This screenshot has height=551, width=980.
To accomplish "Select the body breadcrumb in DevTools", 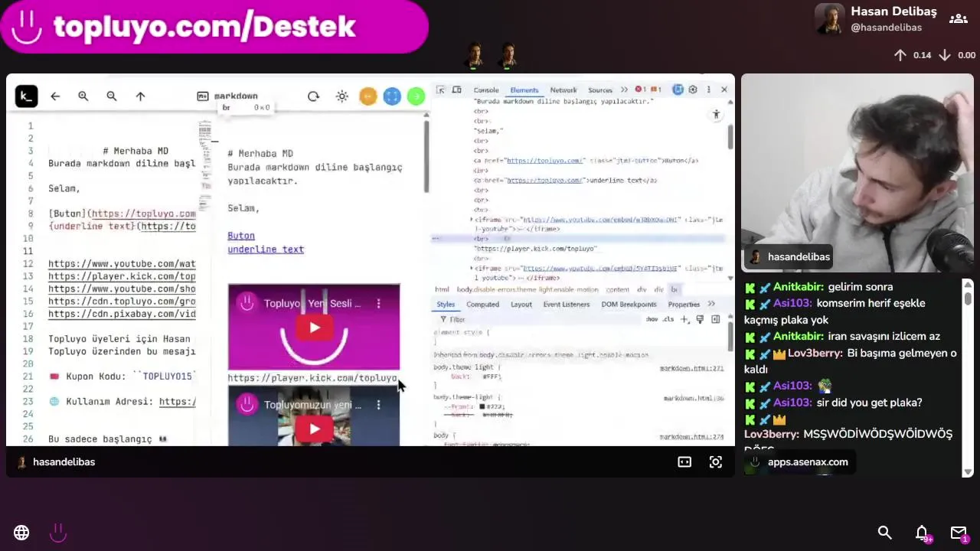I will (528, 290).
